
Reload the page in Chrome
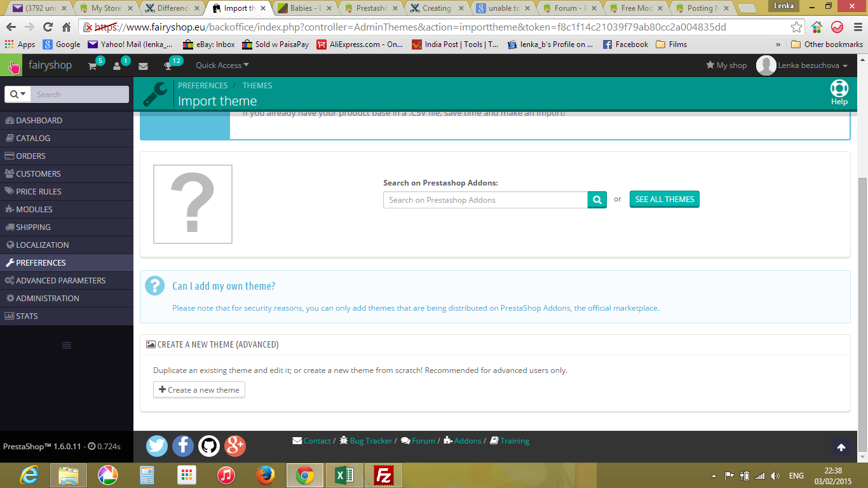48,27
